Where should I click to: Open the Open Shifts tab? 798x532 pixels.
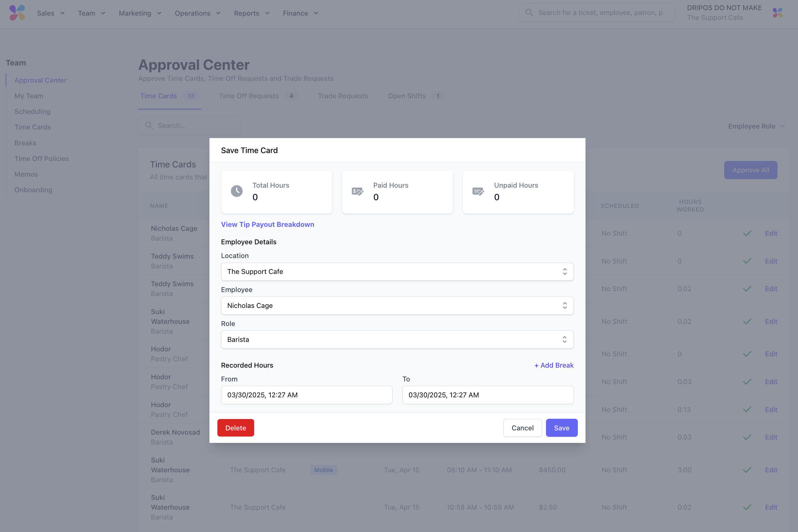tap(406, 96)
